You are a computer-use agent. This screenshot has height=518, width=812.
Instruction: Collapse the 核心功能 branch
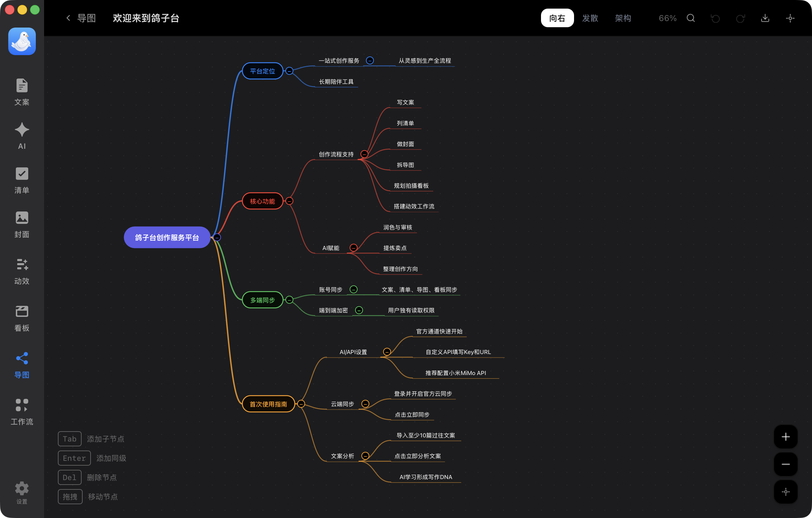pos(289,201)
